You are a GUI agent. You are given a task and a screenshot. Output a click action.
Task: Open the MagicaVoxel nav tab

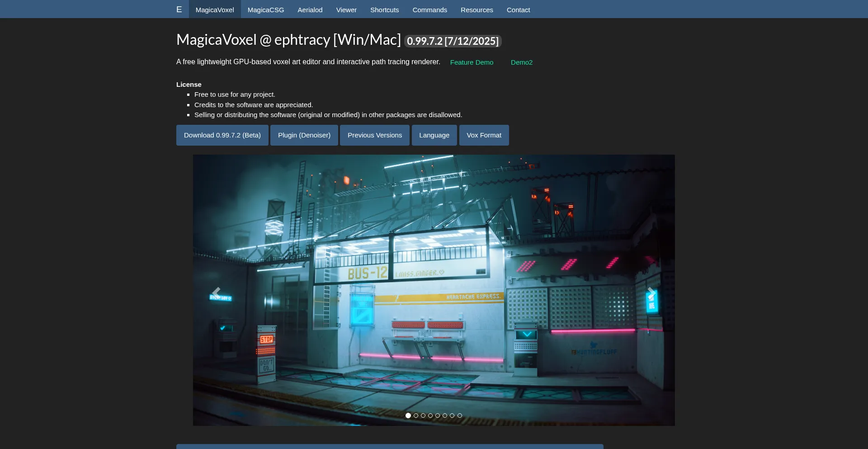point(215,9)
